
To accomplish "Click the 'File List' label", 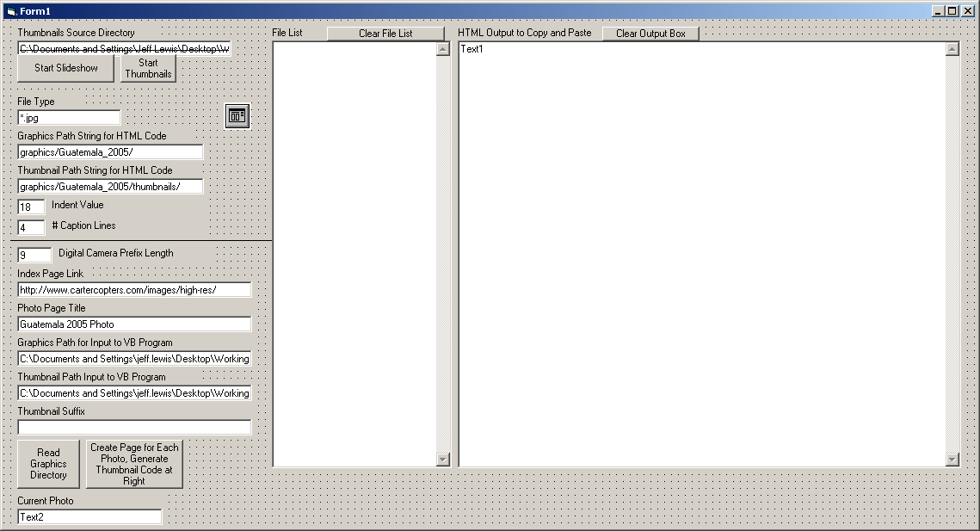I will click(x=287, y=33).
